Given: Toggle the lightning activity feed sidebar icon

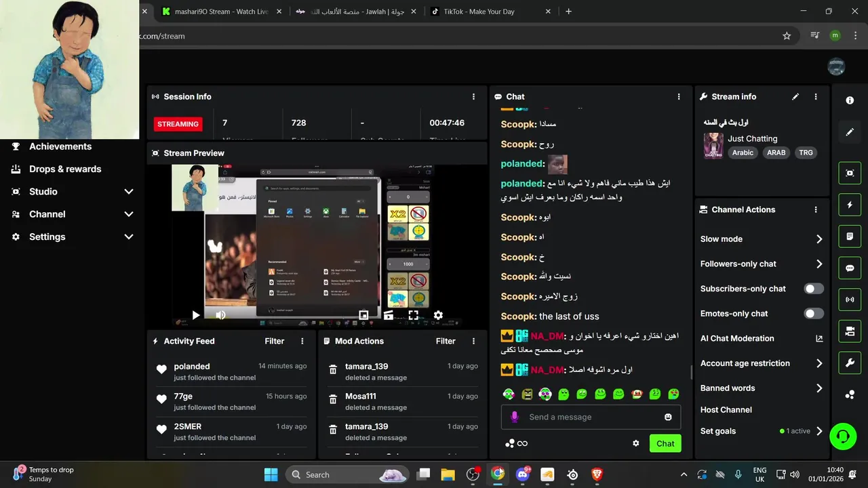Looking at the screenshot, I should (x=850, y=205).
